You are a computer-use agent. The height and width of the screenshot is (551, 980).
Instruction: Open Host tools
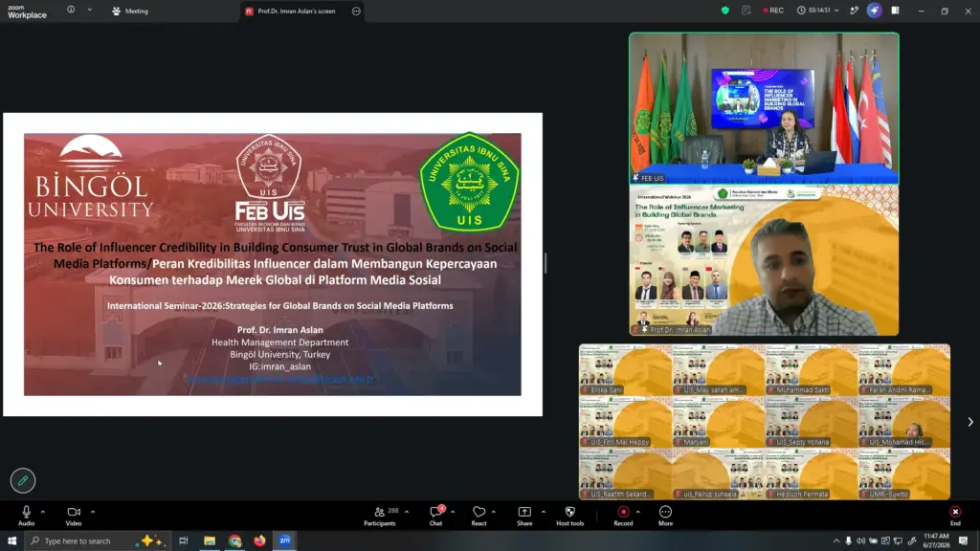pos(570,516)
